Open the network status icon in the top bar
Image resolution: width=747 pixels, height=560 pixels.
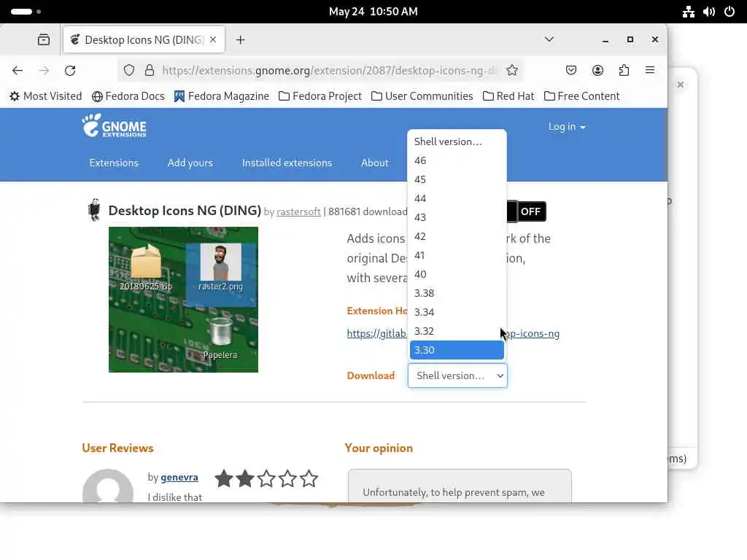pos(689,12)
